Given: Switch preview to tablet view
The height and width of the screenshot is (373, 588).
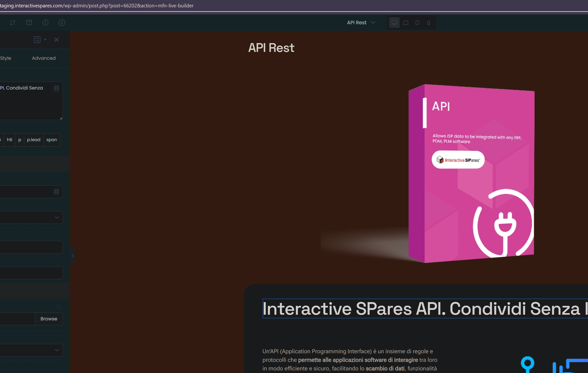Looking at the screenshot, I should pyautogui.click(x=417, y=22).
